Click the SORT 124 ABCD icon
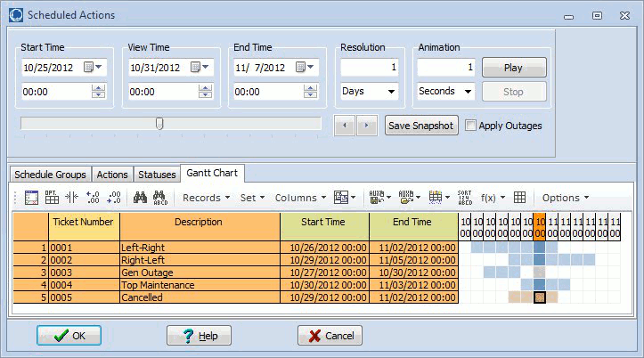Viewport: 644px width, 358px height. [465, 198]
